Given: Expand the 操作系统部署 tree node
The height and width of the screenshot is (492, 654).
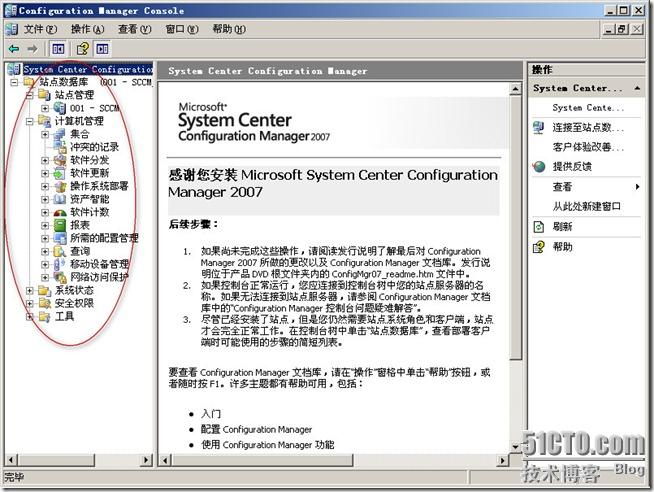Looking at the screenshot, I should click(x=45, y=186).
